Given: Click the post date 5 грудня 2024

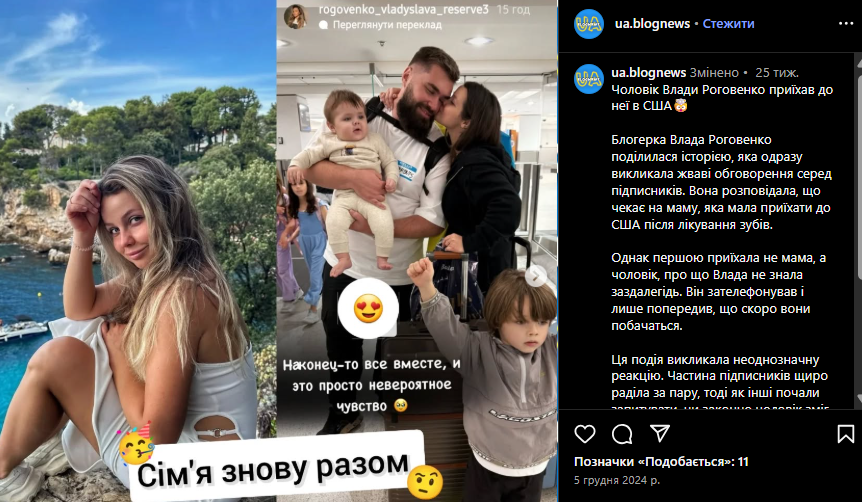Looking at the screenshot, I should (x=617, y=480).
